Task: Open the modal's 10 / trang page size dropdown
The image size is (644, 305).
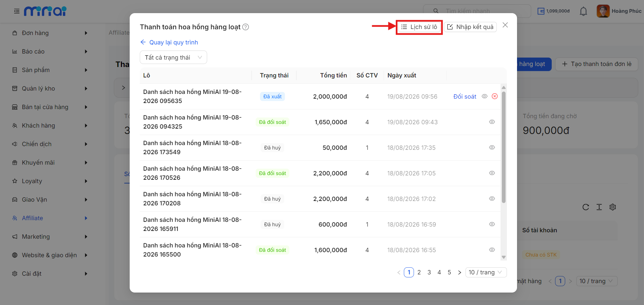Action: pyautogui.click(x=486, y=272)
